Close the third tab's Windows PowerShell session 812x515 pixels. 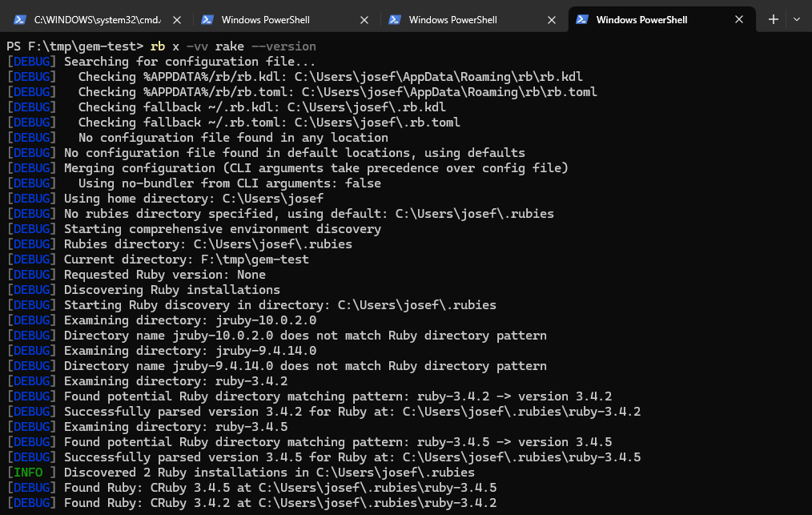click(551, 19)
